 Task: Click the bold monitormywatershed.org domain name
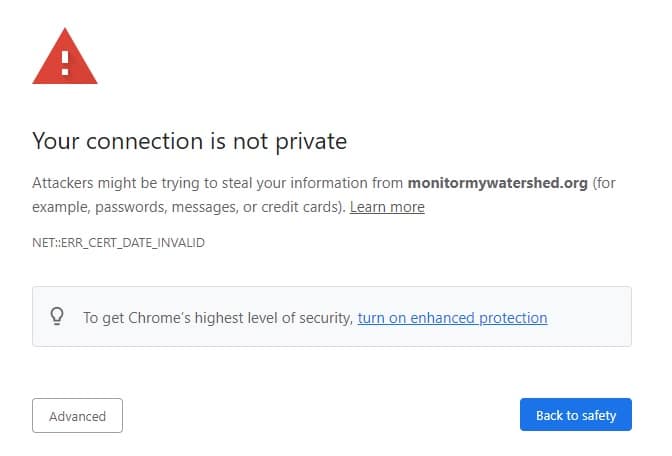pos(497,184)
